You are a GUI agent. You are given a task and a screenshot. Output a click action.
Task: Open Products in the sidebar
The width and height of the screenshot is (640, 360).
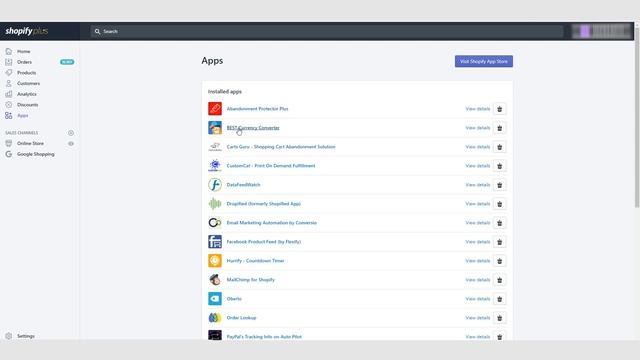click(x=27, y=73)
